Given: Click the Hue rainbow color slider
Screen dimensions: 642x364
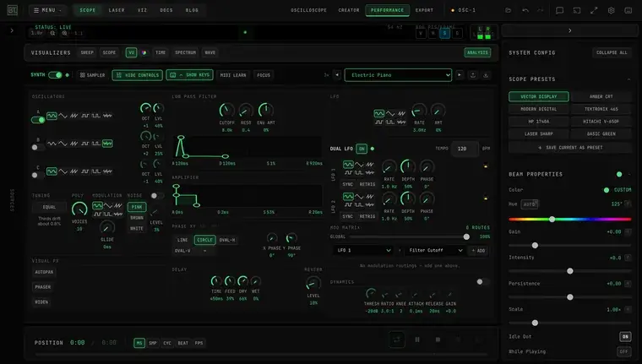Looking at the screenshot, I should coord(570,220).
